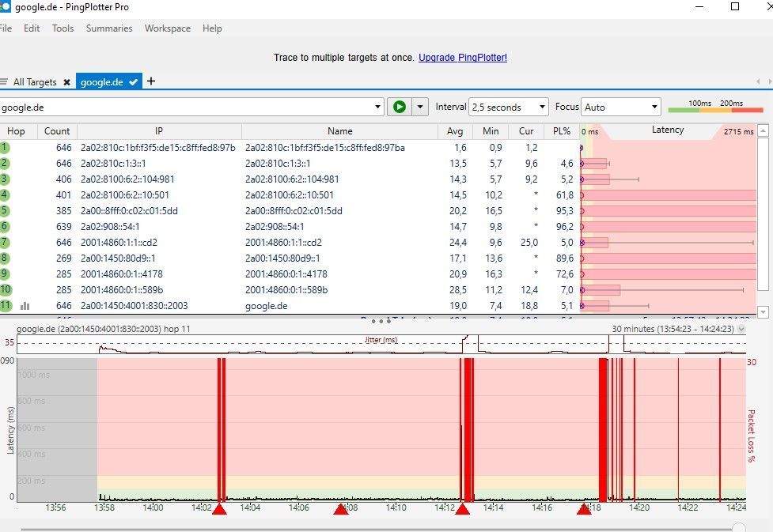Expand the target address history dropdown
This screenshot has width=773, height=532.
coord(377,107)
